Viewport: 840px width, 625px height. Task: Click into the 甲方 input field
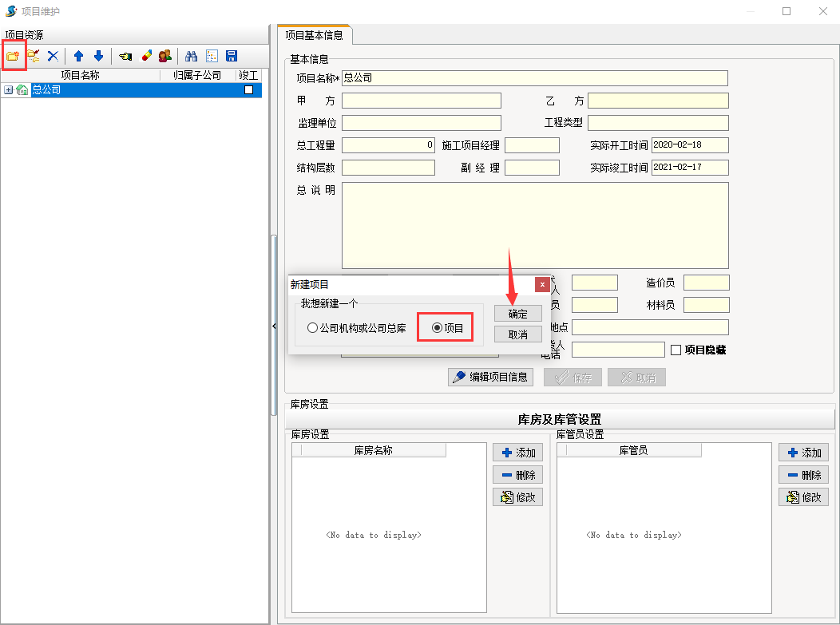click(x=421, y=101)
